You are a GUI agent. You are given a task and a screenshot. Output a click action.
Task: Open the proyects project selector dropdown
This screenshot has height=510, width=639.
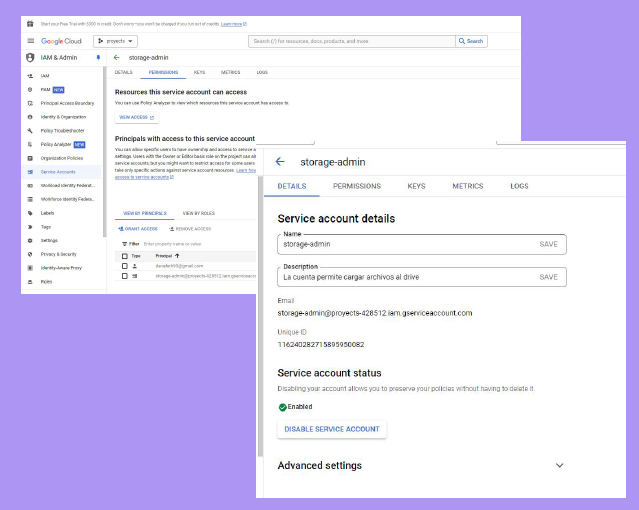click(x=116, y=41)
